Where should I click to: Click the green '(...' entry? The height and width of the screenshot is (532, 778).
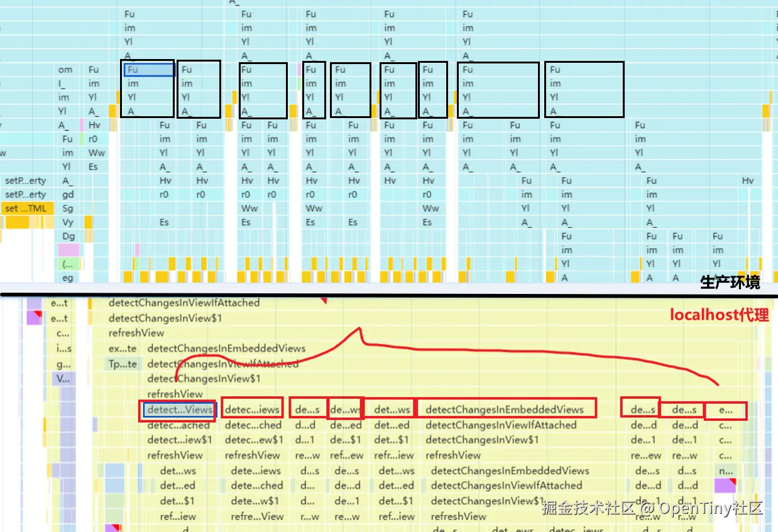68,264
